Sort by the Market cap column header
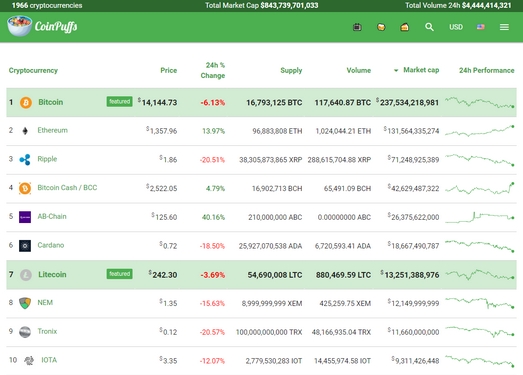Screen dimensions: 523x375 point(421,70)
